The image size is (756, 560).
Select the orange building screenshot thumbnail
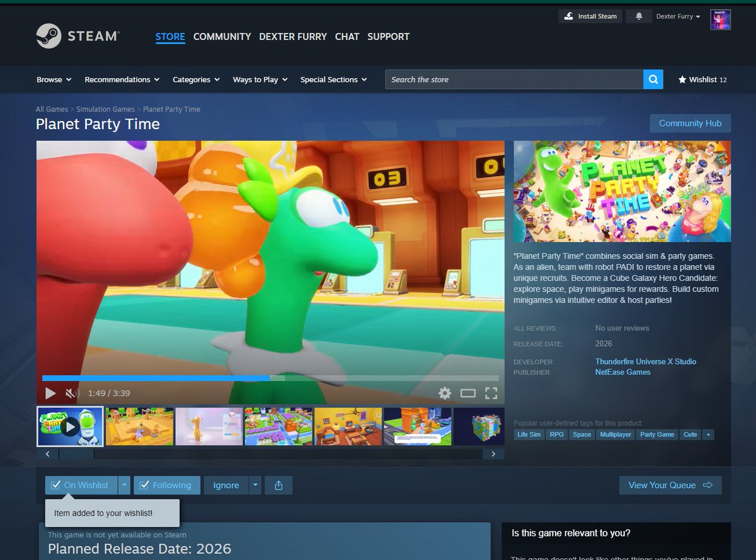tap(418, 426)
